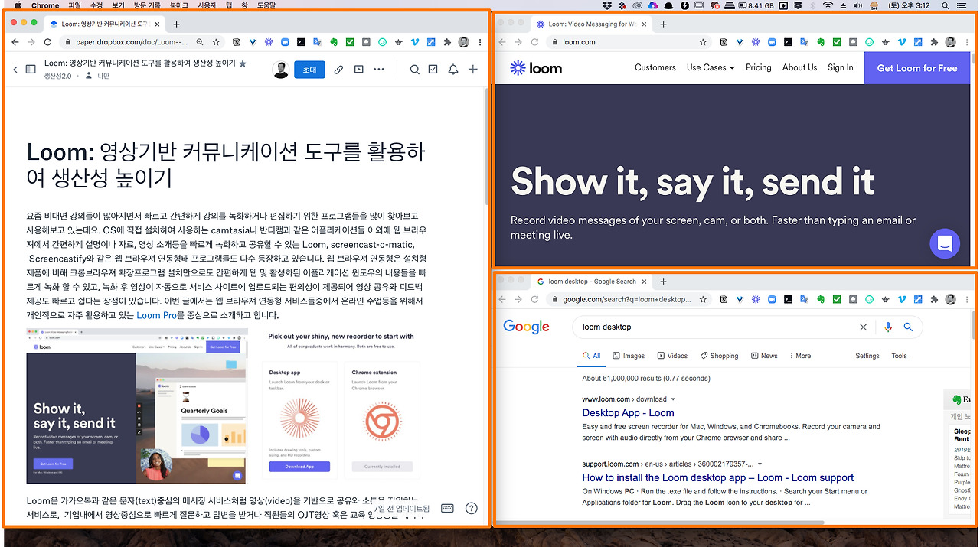Click the loom.com address bar
This screenshot has height=547, width=980.
click(x=628, y=42)
